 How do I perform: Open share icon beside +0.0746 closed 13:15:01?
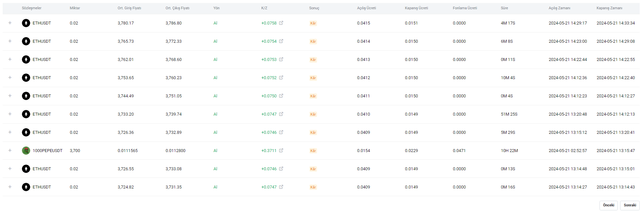point(281,169)
